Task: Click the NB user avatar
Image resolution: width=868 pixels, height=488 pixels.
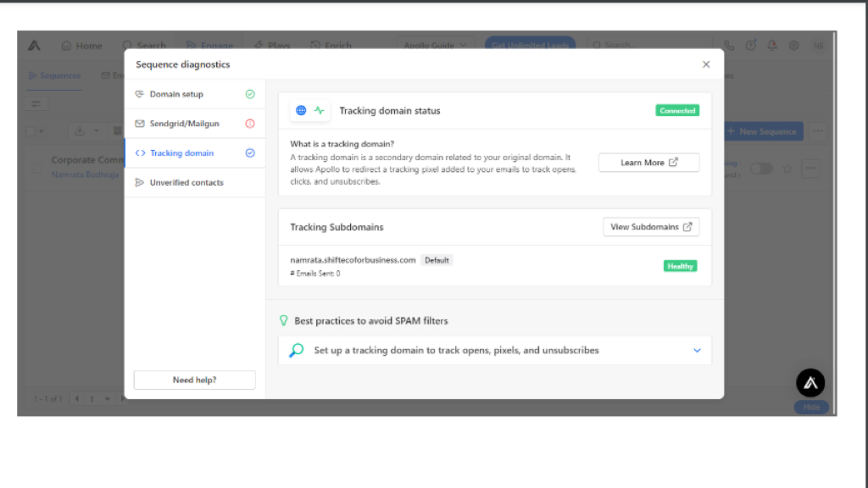Action: pyautogui.click(x=818, y=46)
